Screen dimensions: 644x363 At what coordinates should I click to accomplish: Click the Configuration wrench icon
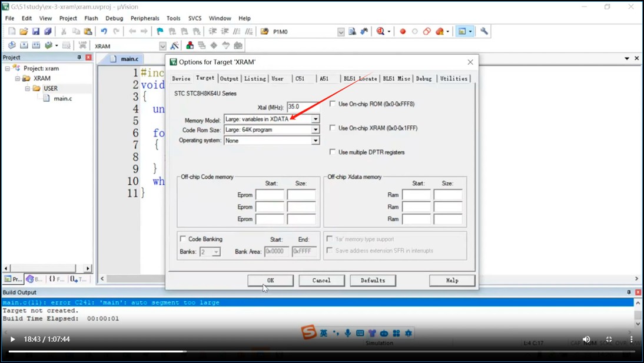pyautogui.click(x=484, y=31)
